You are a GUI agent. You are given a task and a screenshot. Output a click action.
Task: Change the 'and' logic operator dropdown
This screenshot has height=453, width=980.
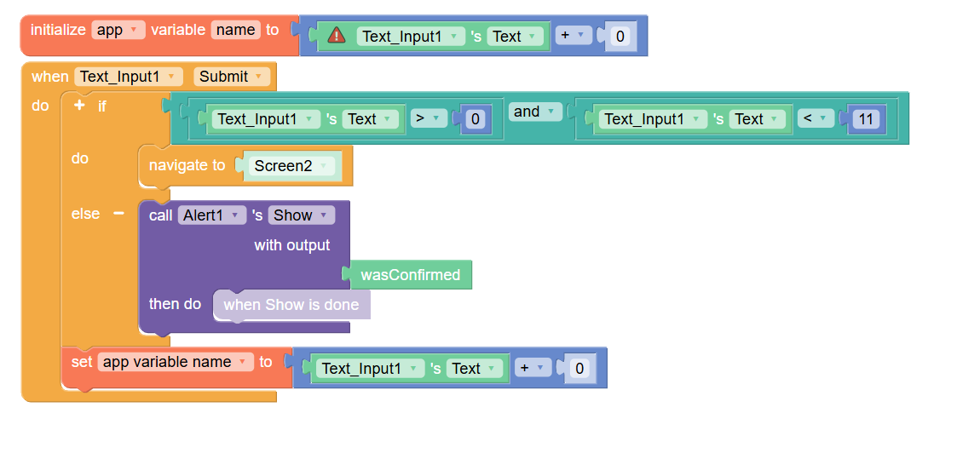535,112
